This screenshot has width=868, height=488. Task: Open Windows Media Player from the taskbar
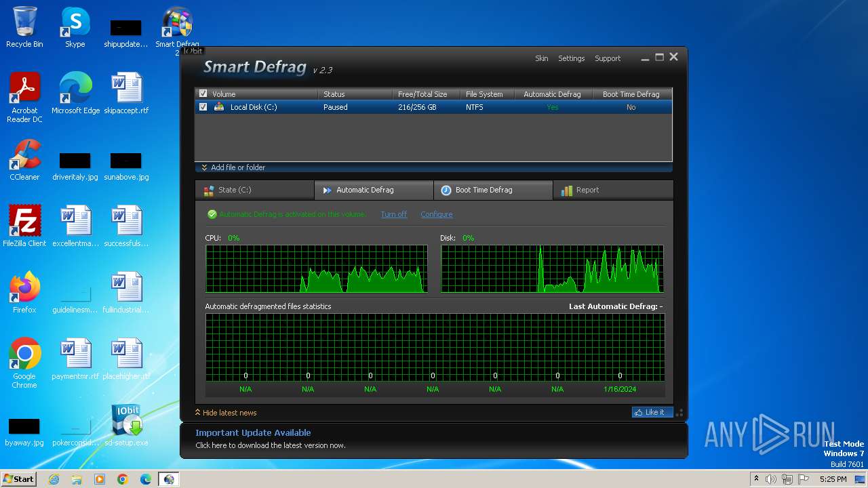[100, 479]
